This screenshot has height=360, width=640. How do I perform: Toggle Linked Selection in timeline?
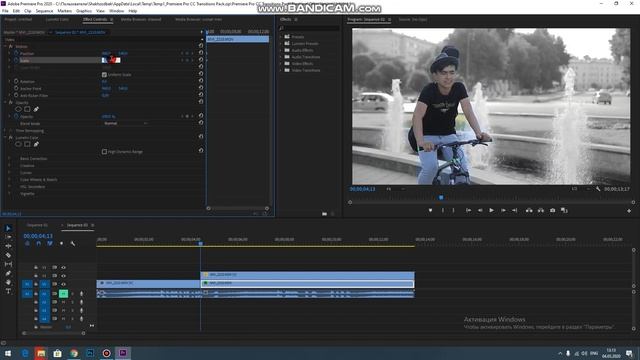pos(50,244)
